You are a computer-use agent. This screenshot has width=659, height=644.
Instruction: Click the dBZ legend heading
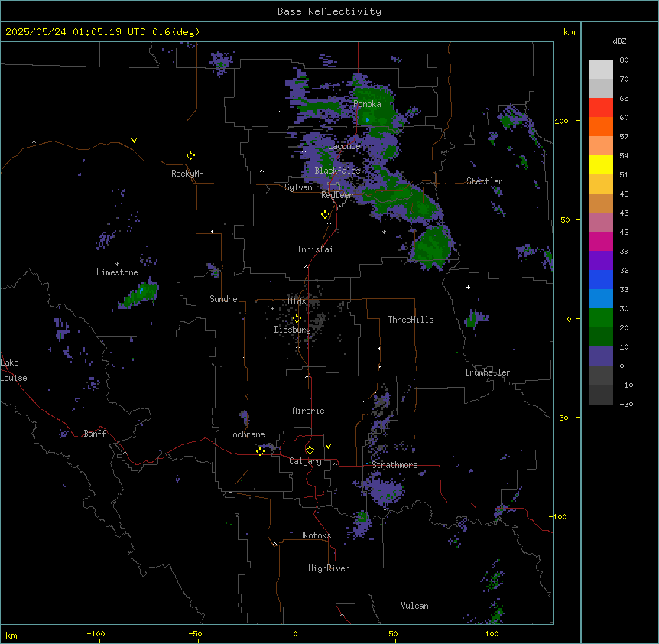click(x=619, y=41)
